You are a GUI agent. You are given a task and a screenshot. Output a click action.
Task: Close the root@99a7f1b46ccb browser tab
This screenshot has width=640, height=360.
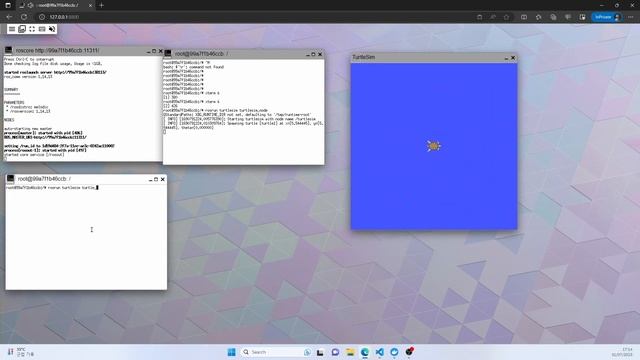[x=90, y=5]
